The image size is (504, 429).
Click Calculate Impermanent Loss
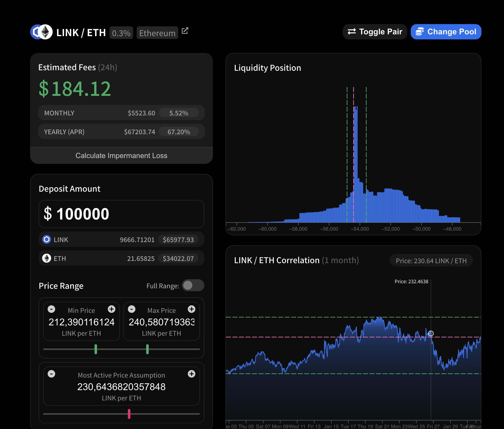(x=121, y=156)
